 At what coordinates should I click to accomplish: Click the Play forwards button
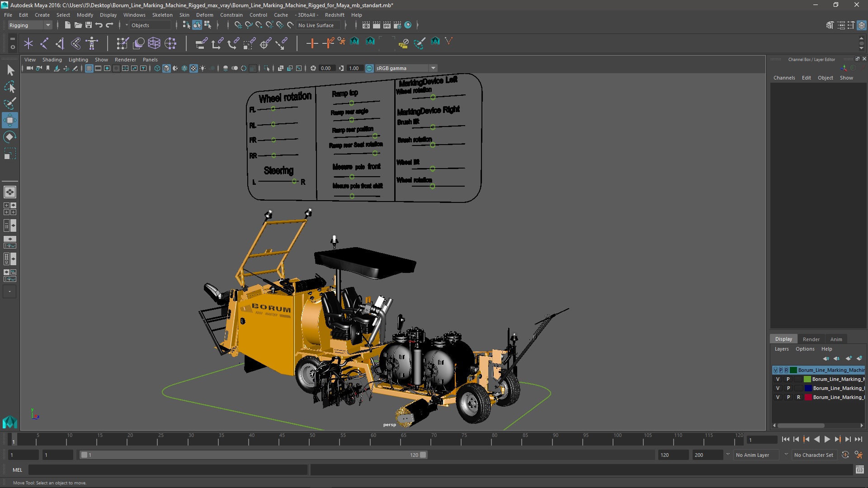tap(827, 439)
